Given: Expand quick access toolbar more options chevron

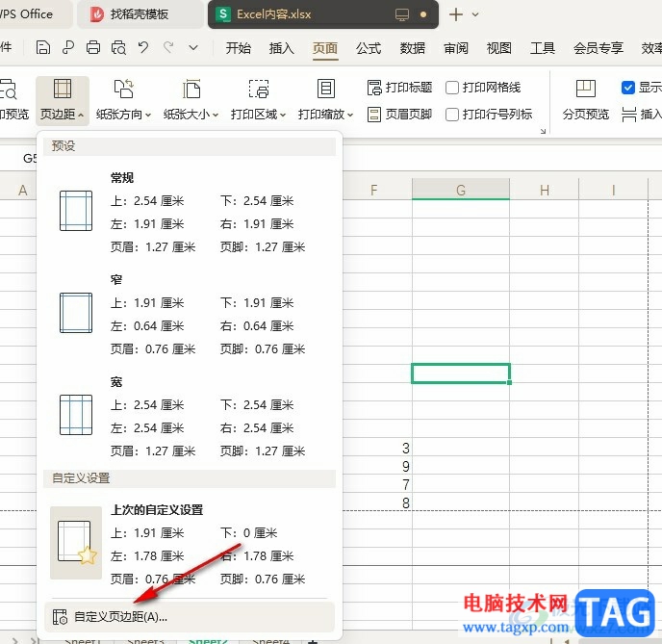Looking at the screenshot, I should (x=193, y=48).
